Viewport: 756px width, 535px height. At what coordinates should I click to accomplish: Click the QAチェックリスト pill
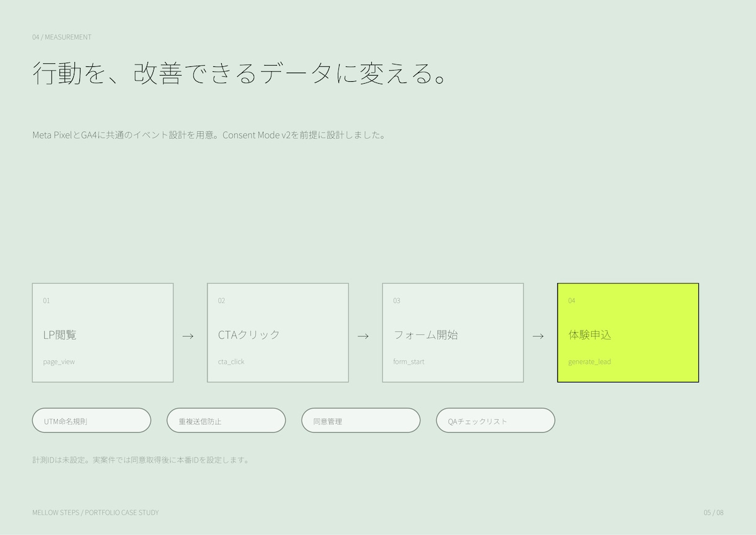pyautogui.click(x=496, y=420)
